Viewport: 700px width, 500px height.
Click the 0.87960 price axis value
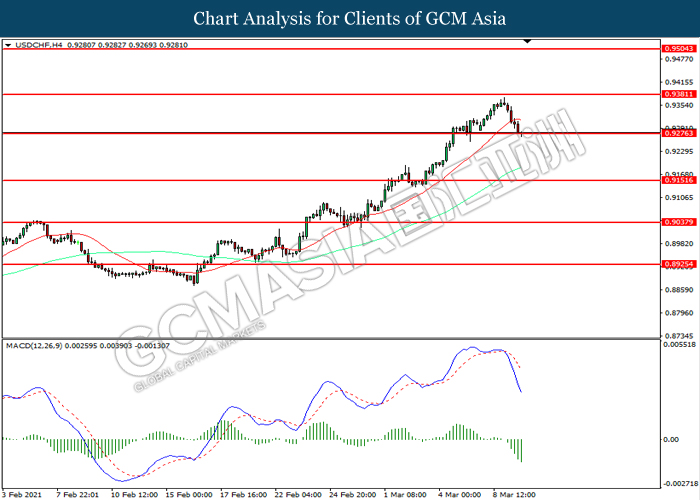pos(679,313)
